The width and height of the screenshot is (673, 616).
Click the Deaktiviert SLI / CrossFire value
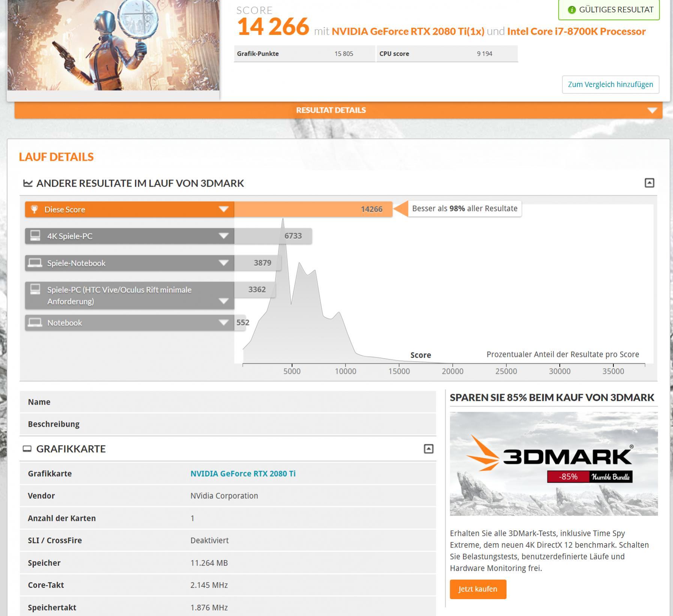(x=209, y=540)
